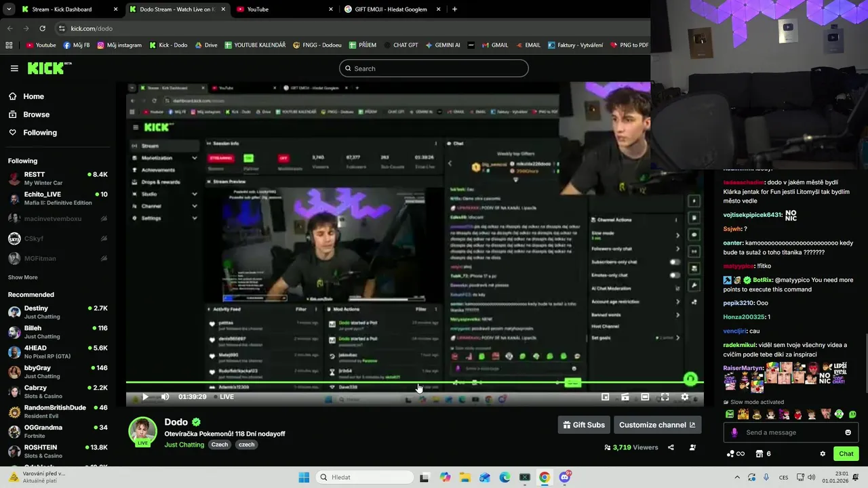The width and height of the screenshot is (868, 488).
Task: Reload the page in Chrome
Action: [42, 28]
